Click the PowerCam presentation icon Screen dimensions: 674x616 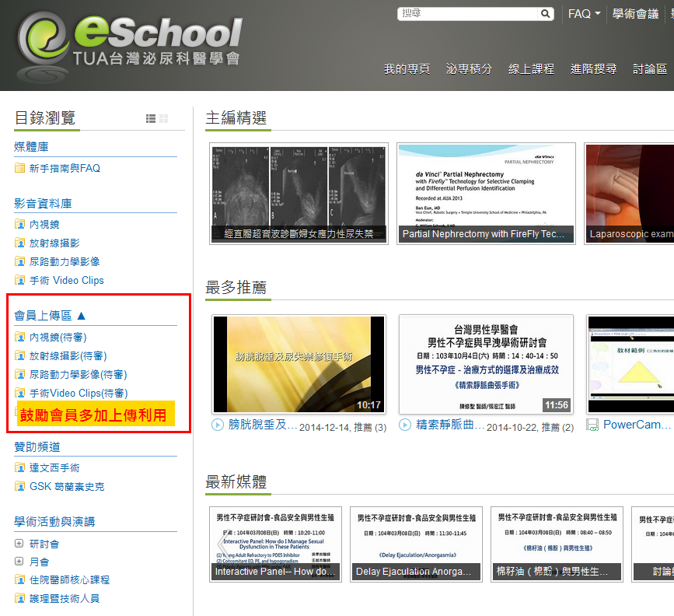coord(592,425)
